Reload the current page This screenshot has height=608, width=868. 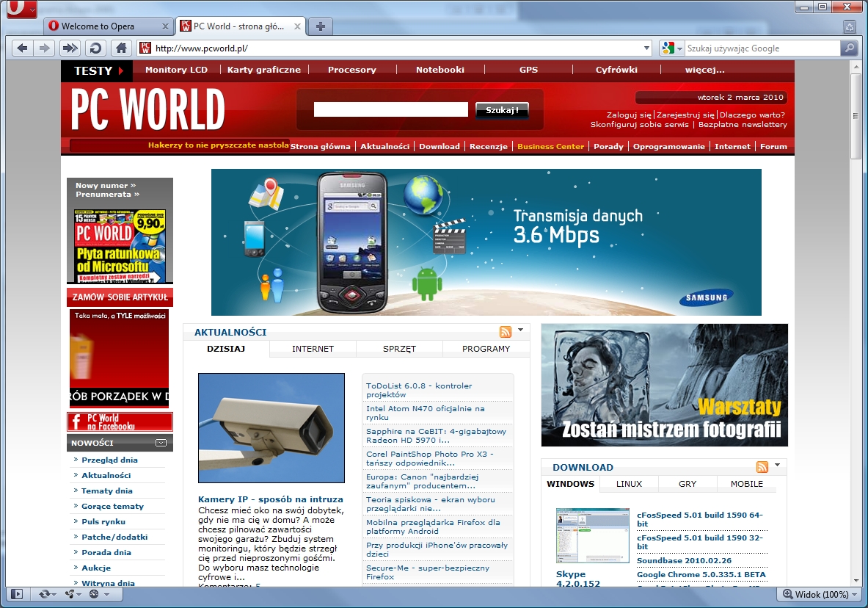pyautogui.click(x=95, y=48)
